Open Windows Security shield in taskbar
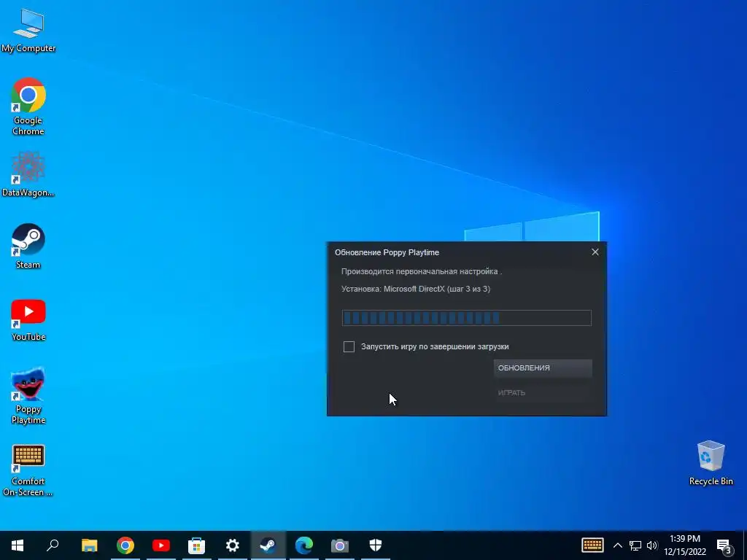 click(x=376, y=545)
